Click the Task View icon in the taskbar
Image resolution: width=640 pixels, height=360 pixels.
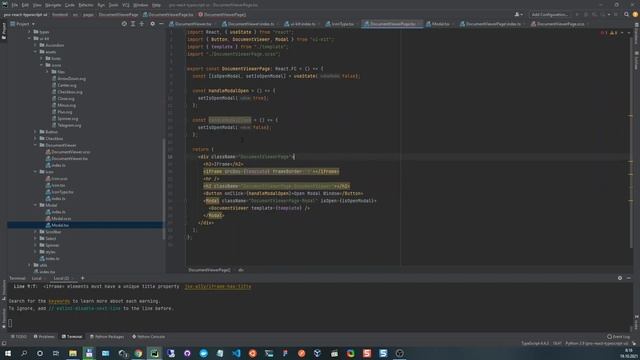(56, 353)
